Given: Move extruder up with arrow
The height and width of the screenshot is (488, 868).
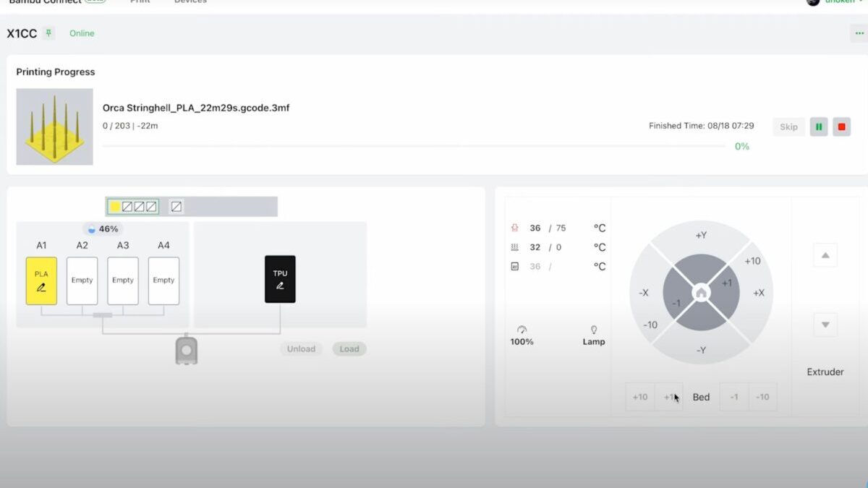Looking at the screenshot, I should (825, 255).
